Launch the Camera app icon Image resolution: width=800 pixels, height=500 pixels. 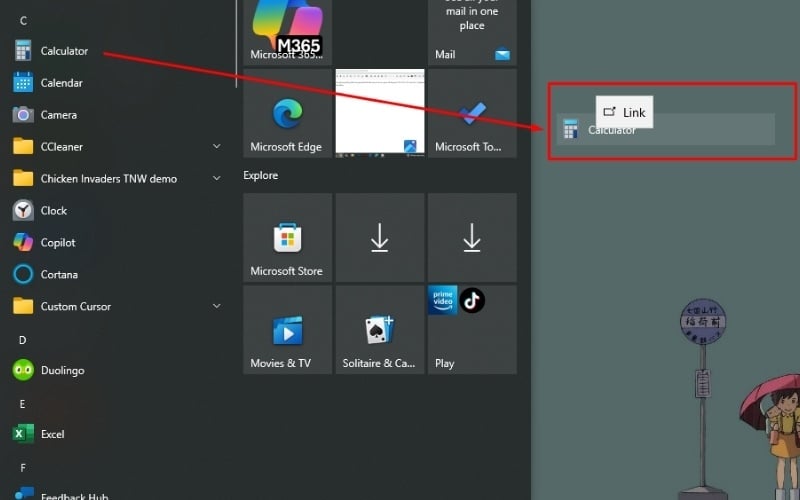pyautogui.click(x=23, y=115)
